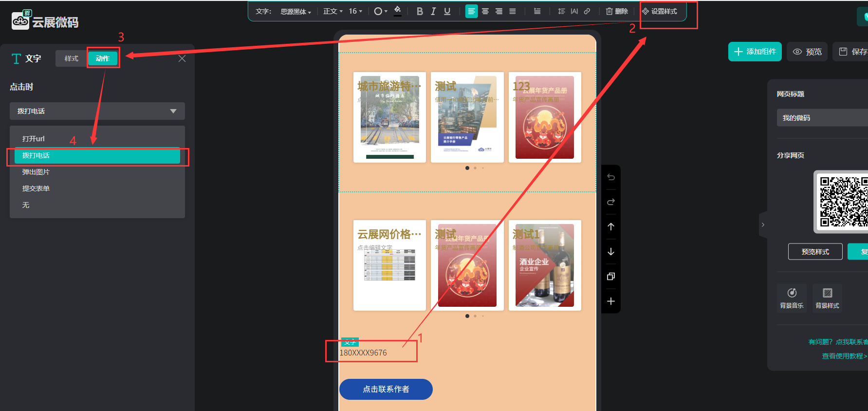Open the 拨打电话 click action dropdown
This screenshot has width=868, height=411.
(x=97, y=111)
